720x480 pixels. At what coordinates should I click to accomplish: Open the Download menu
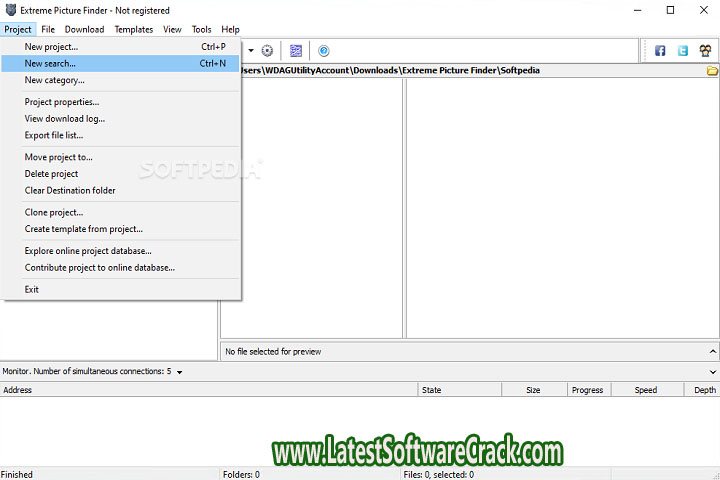(84, 29)
